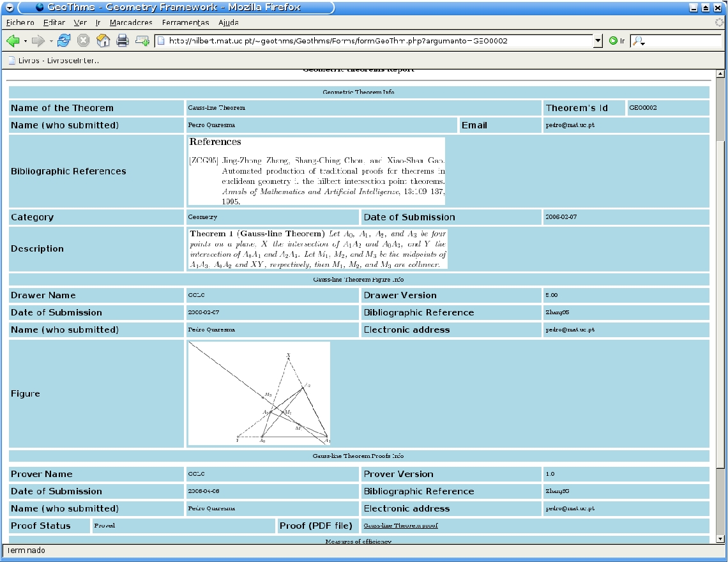This screenshot has height=562, width=728.
Task: Maximize the Firefox window
Action: pyautogui.click(x=705, y=8)
